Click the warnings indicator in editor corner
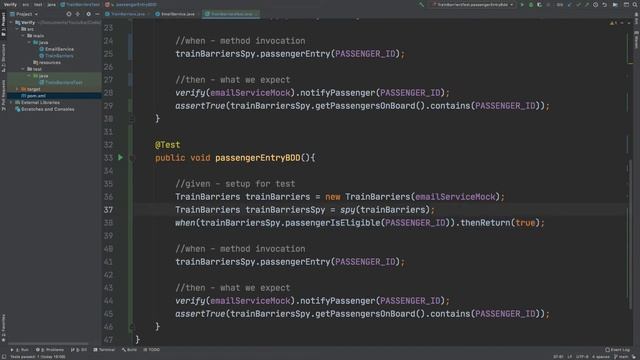Screen dimensions: 640x360 point(613,23)
